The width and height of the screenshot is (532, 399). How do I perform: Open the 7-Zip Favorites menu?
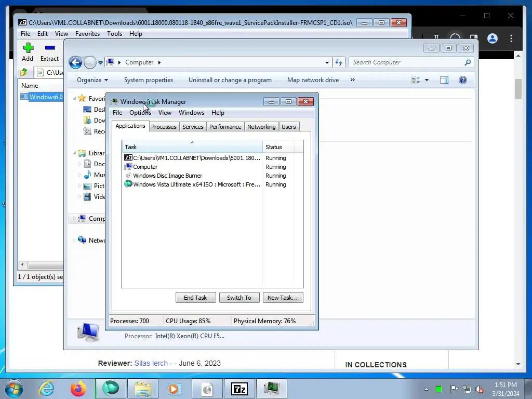[x=87, y=34]
